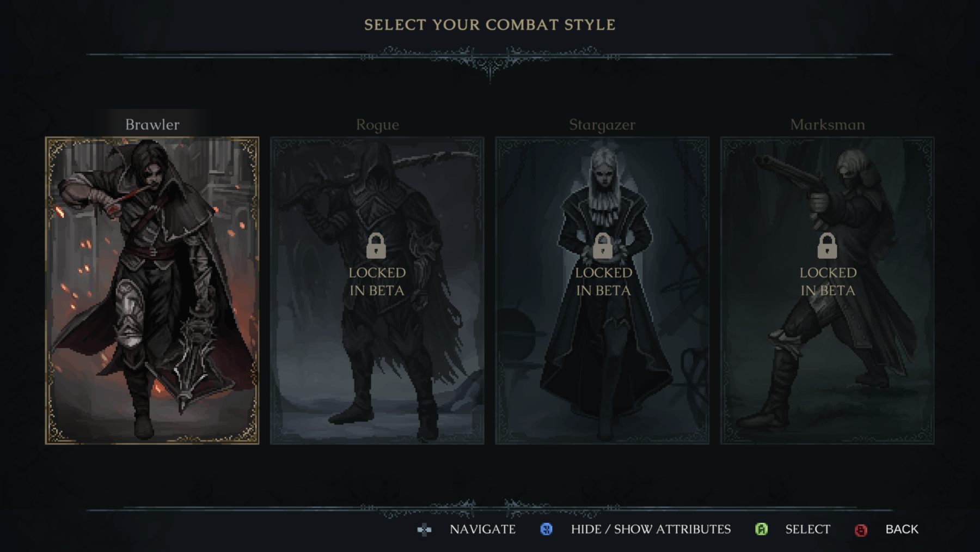The image size is (980, 552).
Task: Click the padlock icon on Rogue
Action: coord(376,246)
